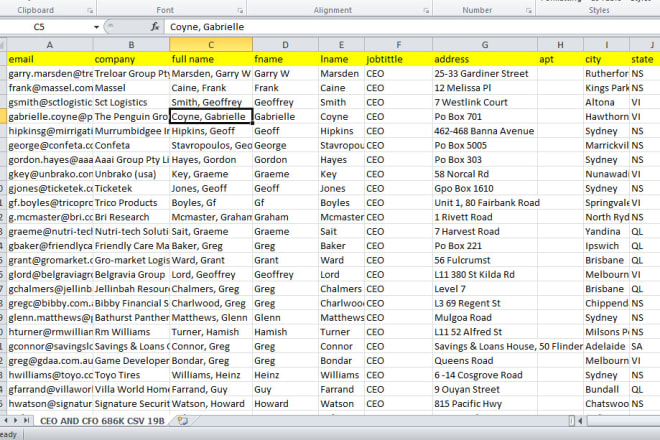The image size is (660, 440).
Task: Select company cell 'Ticketek'
Action: pyautogui.click(x=131, y=188)
